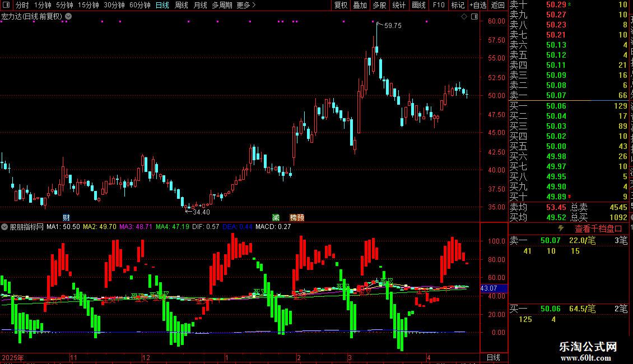Click the DIF: 0.57 label
This screenshot has width=633, height=364.
click(206, 227)
